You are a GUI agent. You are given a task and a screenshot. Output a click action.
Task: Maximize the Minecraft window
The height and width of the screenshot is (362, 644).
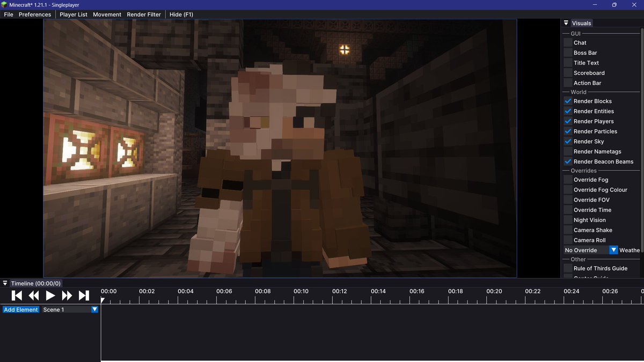click(x=614, y=5)
